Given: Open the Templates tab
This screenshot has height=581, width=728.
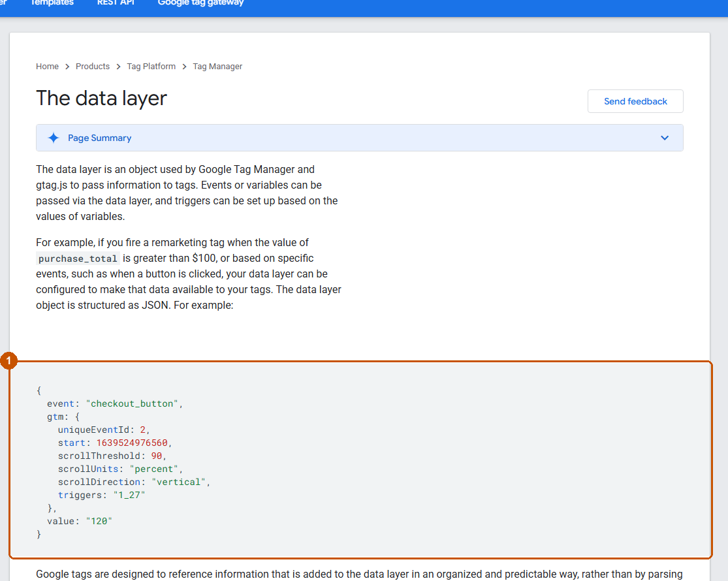Looking at the screenshot, I should click(x=52, y=3).
